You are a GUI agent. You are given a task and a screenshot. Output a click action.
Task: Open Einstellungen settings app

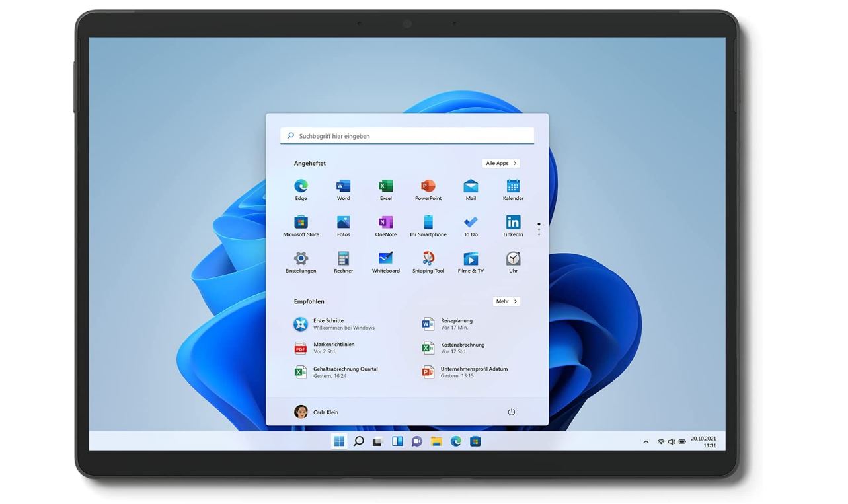301,262
